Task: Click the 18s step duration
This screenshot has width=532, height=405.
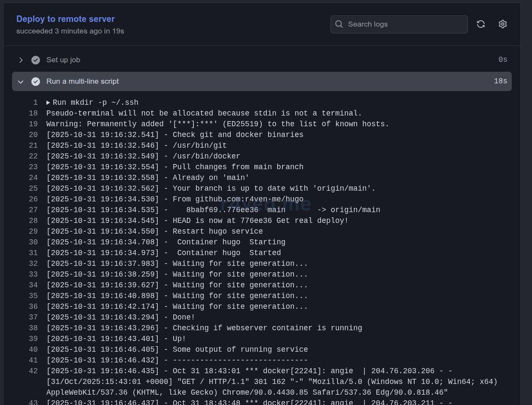Action: click(500, 81)
